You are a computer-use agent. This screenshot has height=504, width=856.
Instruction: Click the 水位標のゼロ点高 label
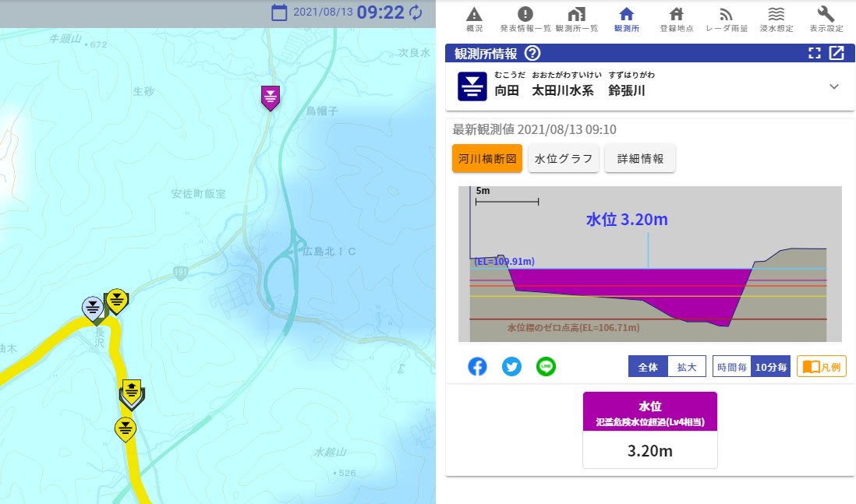(573, 328)
